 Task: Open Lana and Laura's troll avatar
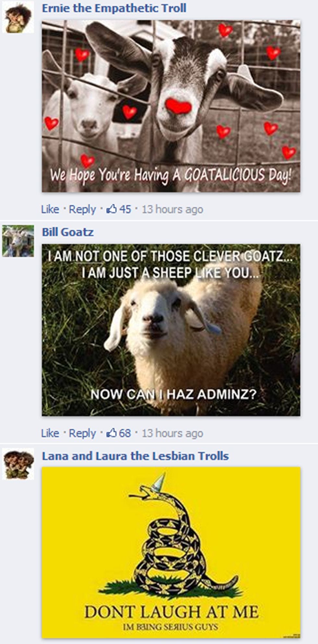click(x=18, y=464)
